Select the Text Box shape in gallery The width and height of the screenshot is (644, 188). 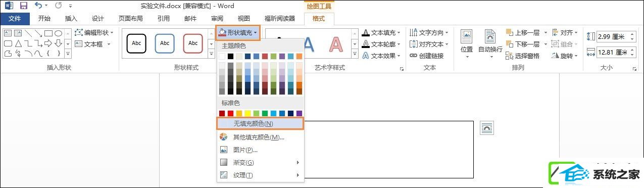8,33
